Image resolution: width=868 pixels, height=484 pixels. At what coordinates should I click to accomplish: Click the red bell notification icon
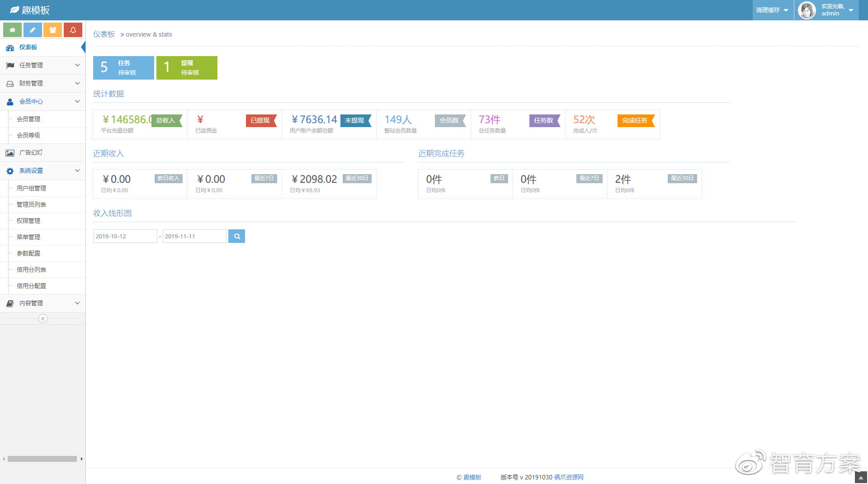click(73, 30)
